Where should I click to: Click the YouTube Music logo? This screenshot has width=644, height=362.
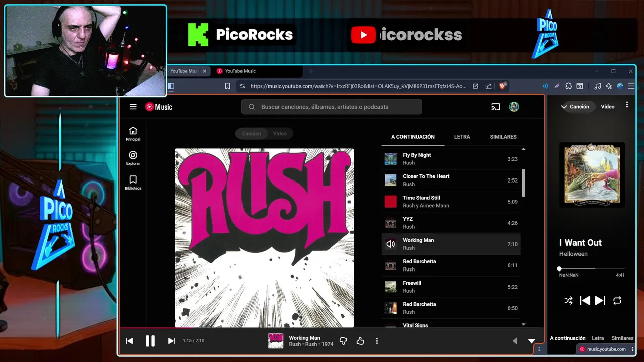click(x=158, y=107)
